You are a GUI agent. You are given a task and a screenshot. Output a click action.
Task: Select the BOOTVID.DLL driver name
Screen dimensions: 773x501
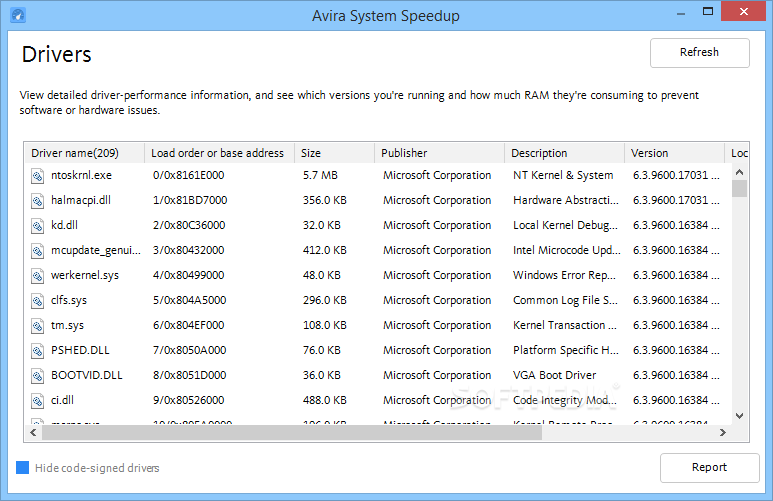click(87, 375)
